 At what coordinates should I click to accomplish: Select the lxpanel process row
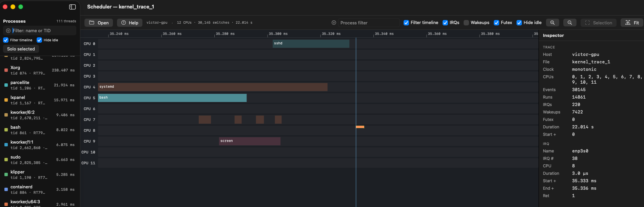click(x=40, y=100)
